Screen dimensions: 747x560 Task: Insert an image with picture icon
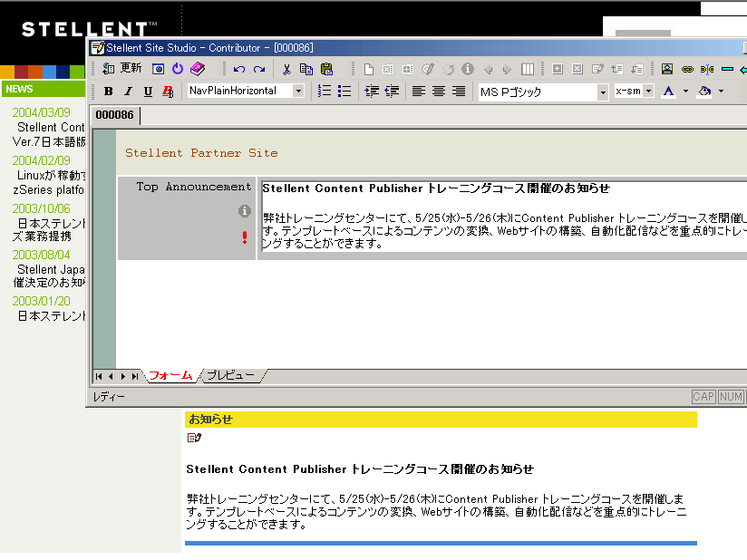[x=667, y=69]
